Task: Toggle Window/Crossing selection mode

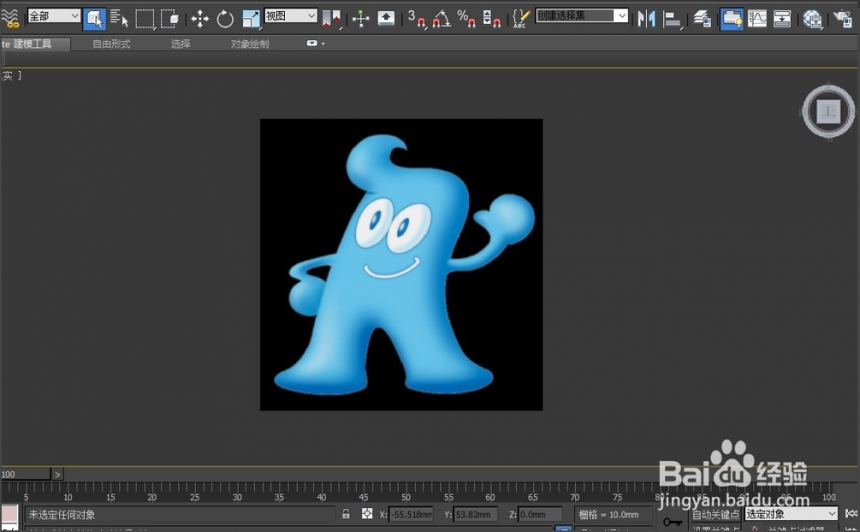Action: tap(170, 19)
